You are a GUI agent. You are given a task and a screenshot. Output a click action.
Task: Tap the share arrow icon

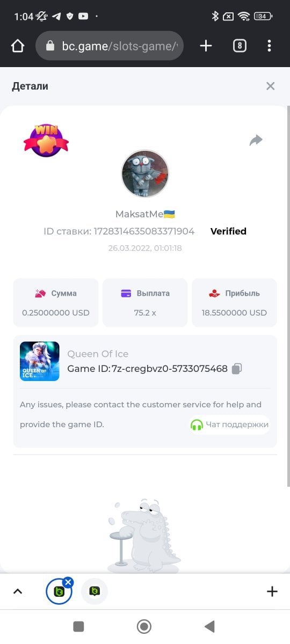tap(256, 141)
